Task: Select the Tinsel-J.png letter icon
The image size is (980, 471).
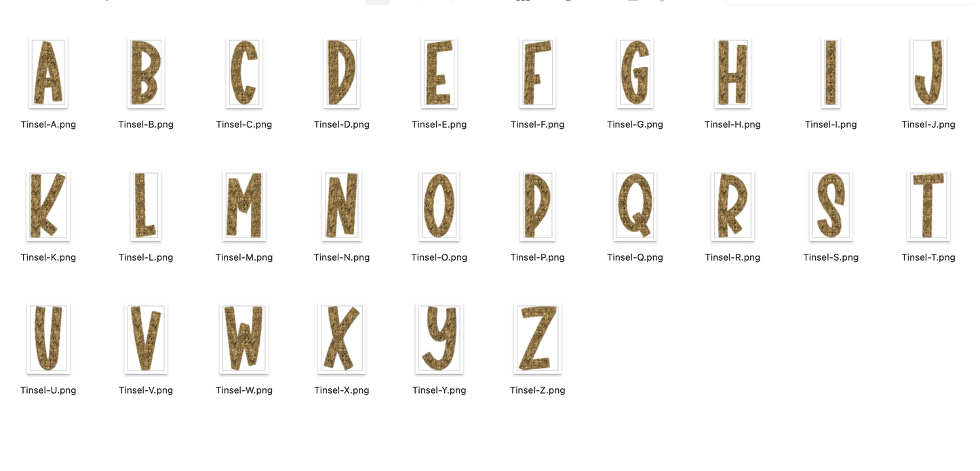Action: [x=928, y=73]
